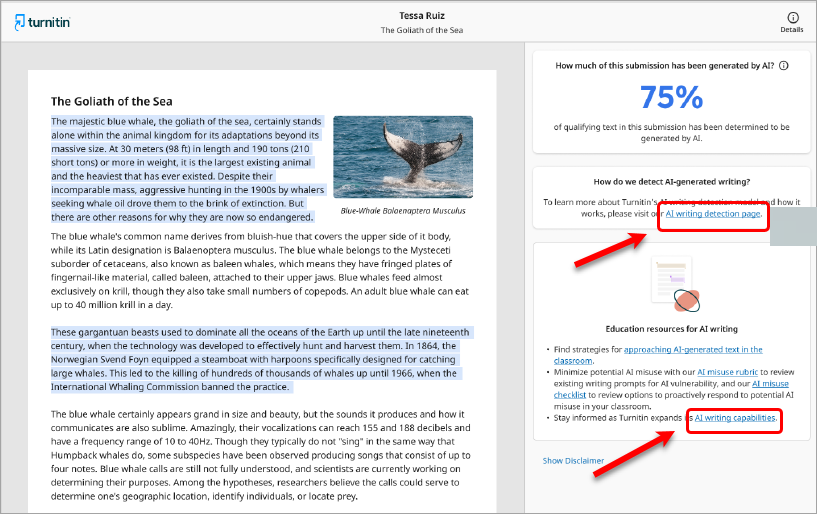Click the blue whale tail photo
The width and height of the screenshot is (817, 514).
[x=403, y=157]
